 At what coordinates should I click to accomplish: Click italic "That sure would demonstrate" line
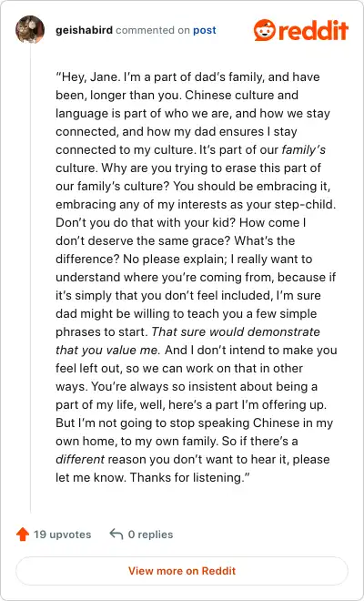coord(236,331)
